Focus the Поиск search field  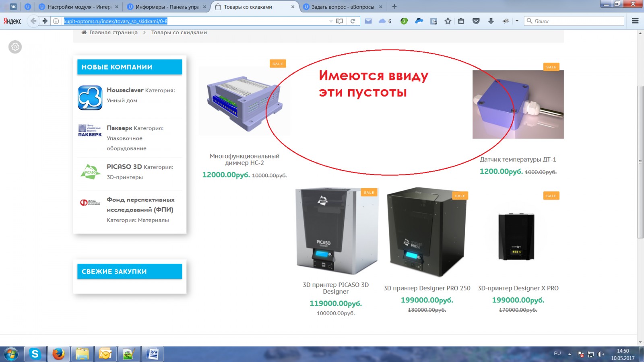click(574, 21)
